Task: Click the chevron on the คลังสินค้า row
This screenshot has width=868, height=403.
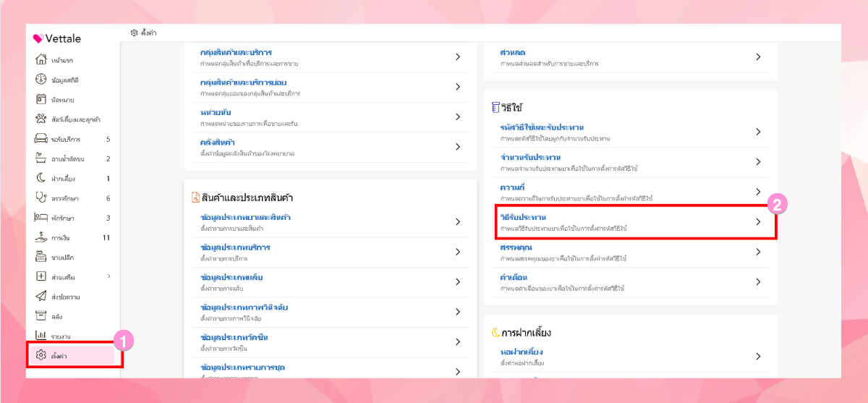Action: 458,147
